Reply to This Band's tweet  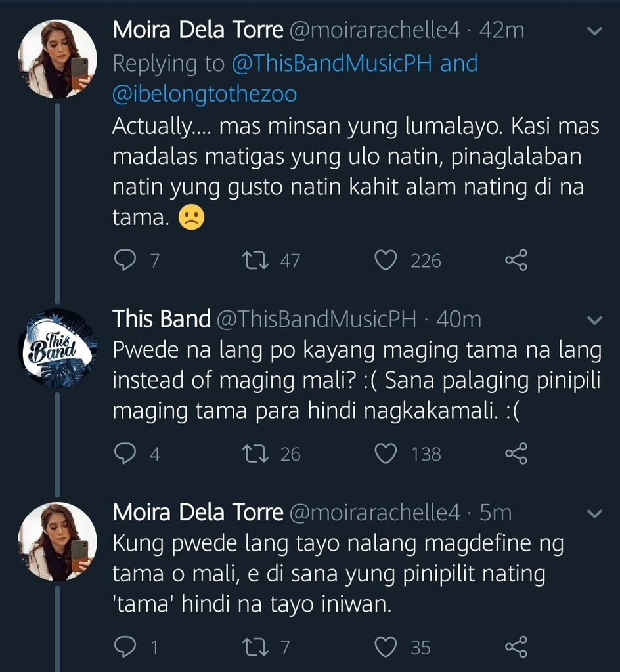[125, 453]
